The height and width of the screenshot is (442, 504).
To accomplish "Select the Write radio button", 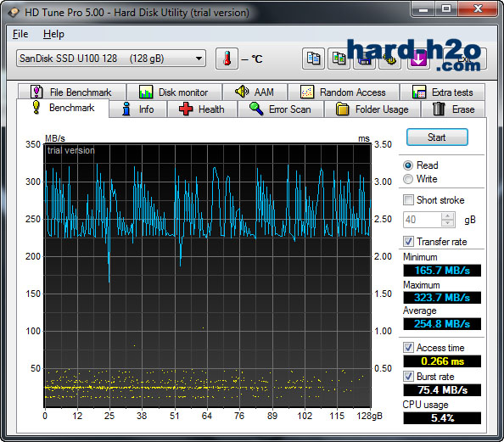I will [x=408, y=179].
